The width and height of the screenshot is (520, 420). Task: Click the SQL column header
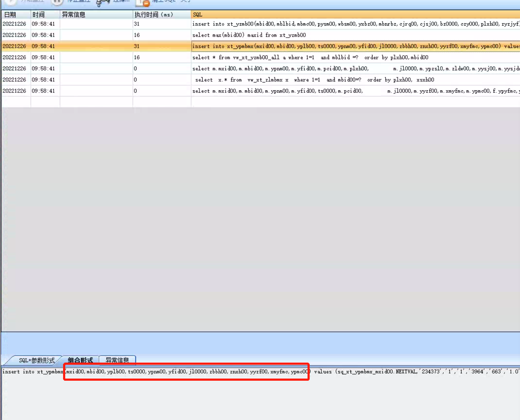click(355, 15)
